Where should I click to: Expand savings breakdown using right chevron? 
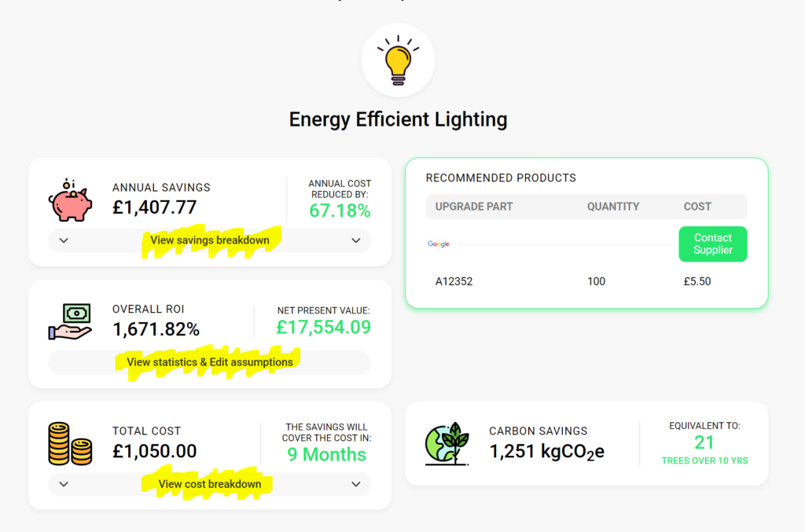tap(356, 240)
